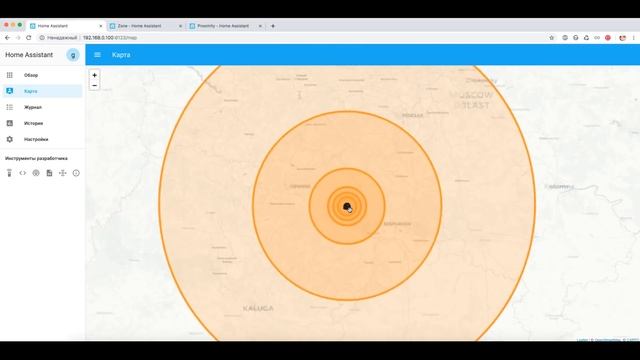The height and width of the screenshot is (360, 640).
Task: Open the История history sidebar item
Action: (x=42, y=123)
